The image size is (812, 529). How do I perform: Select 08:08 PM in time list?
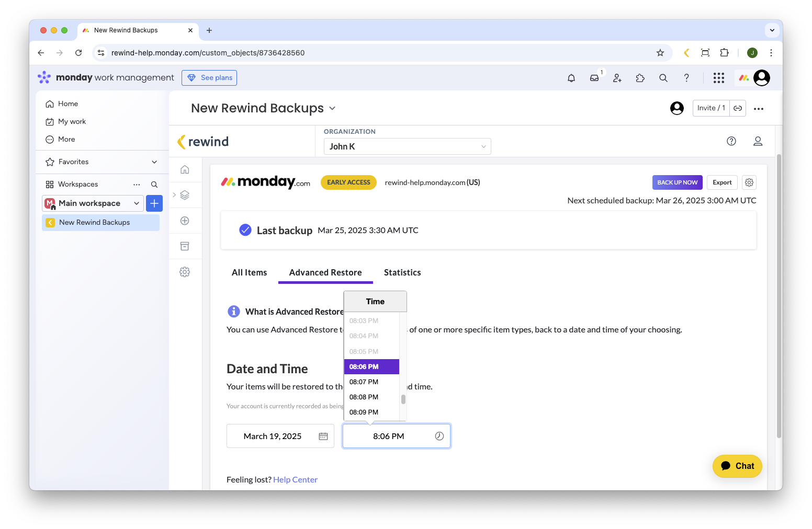coord(371,397)
